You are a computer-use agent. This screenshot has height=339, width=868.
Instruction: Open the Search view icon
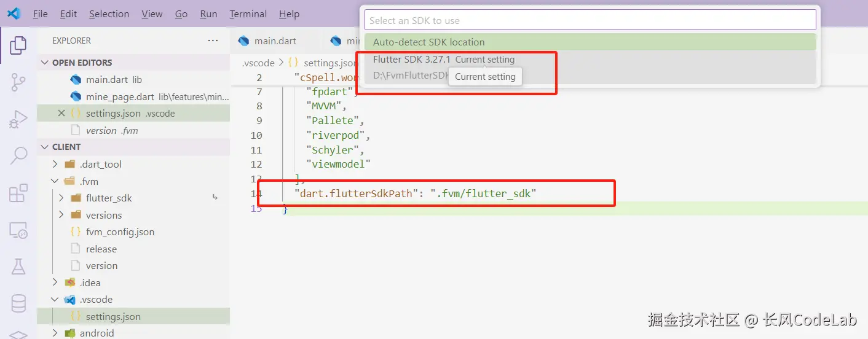pos(18,155)
